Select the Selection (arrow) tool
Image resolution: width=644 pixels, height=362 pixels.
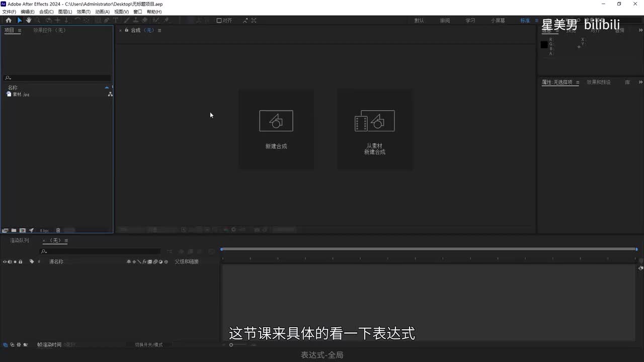click(x=20, y=20)
